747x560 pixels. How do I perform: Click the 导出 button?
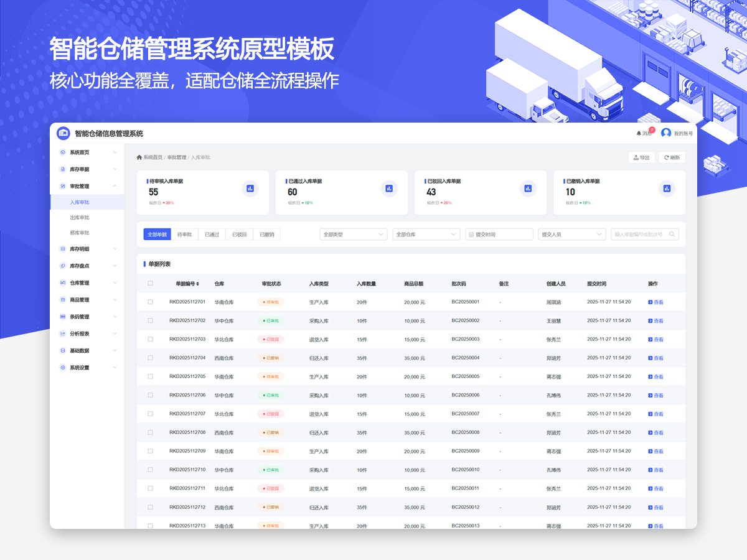(x=641, y=157)
